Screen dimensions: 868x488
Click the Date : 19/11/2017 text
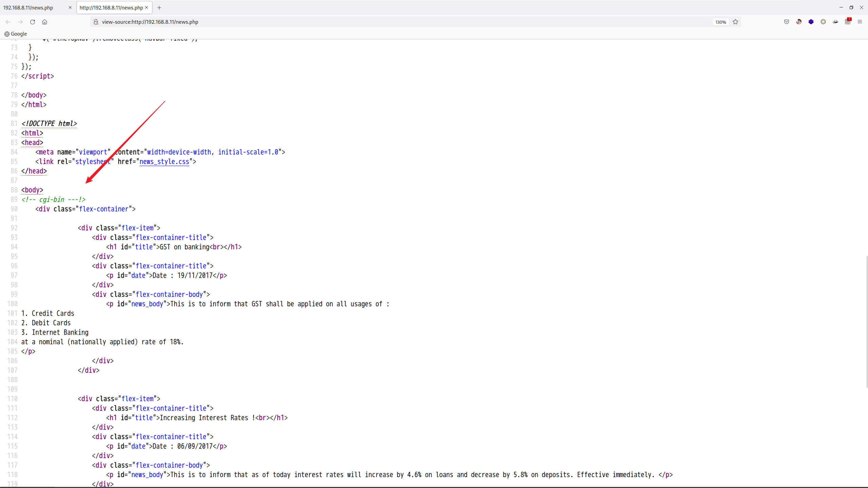(182, 276)
